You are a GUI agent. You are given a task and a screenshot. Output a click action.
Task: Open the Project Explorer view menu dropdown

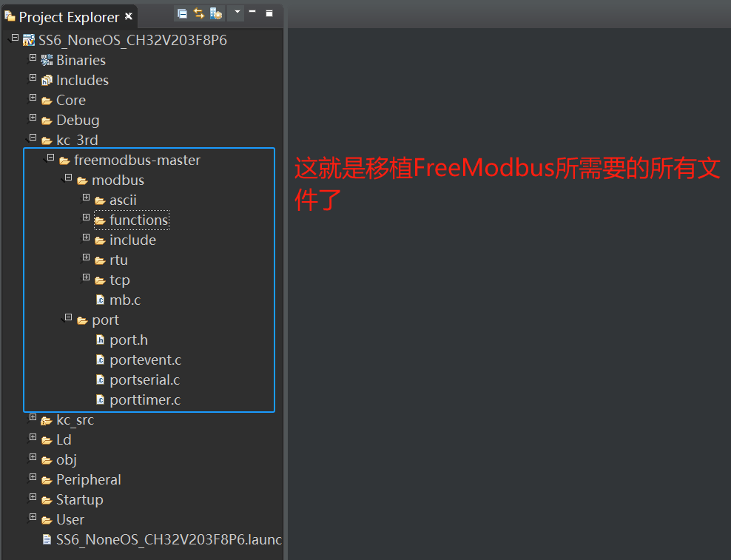[238, 13]
